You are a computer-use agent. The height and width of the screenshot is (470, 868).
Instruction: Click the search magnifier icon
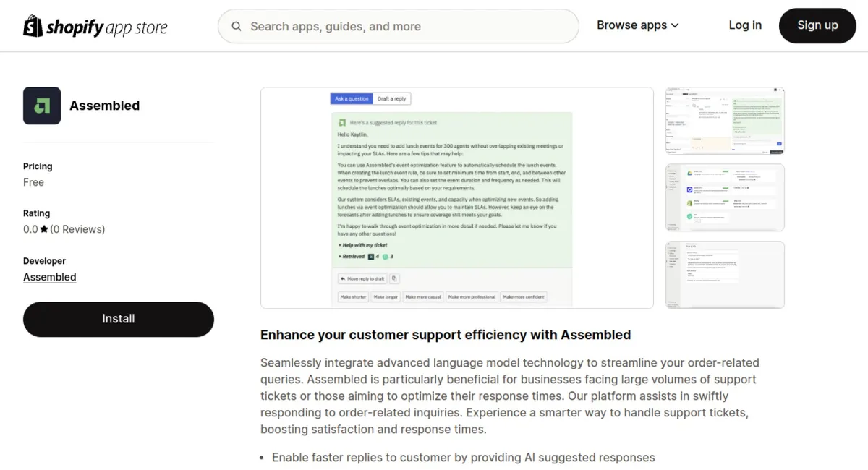(237, 27)
